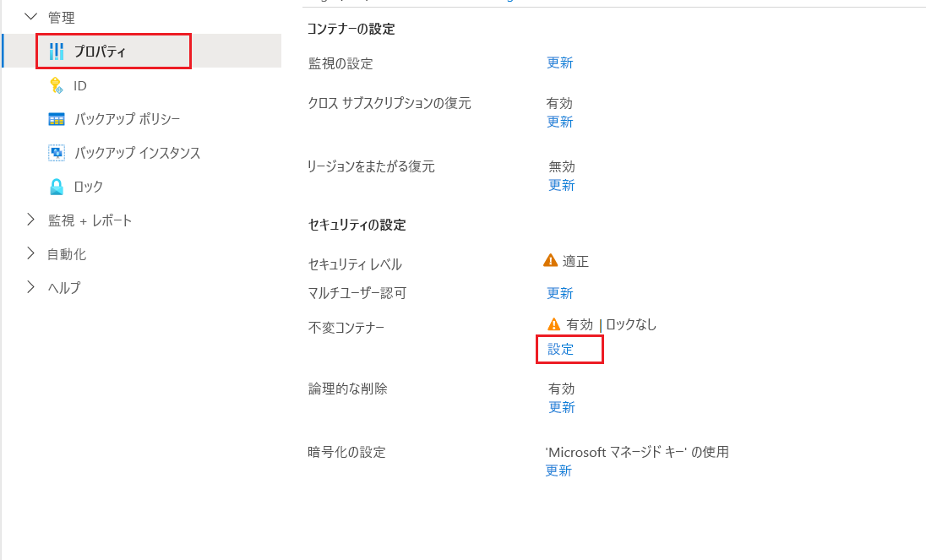Click the ロック padlock icon
This screenshot has width=926, height=560.
coord(57,187)
